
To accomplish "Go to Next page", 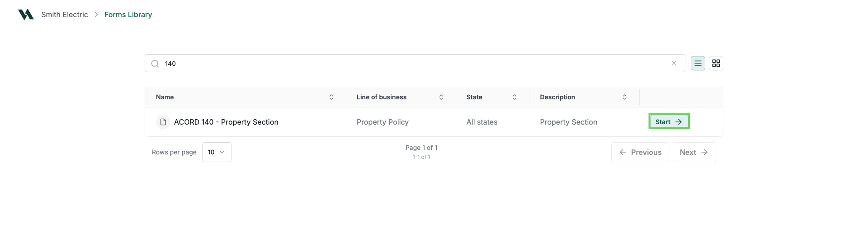I will point(694,152).
